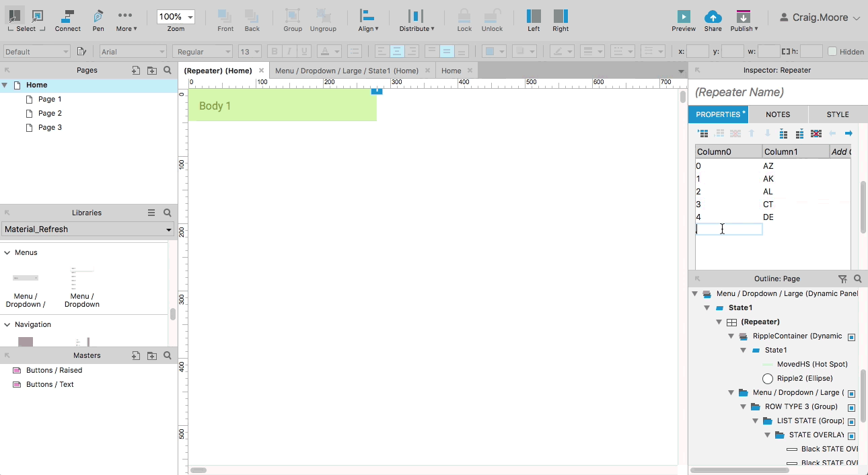Click the Front arrange icon
868x475 pixels.
tap(225, 20)
